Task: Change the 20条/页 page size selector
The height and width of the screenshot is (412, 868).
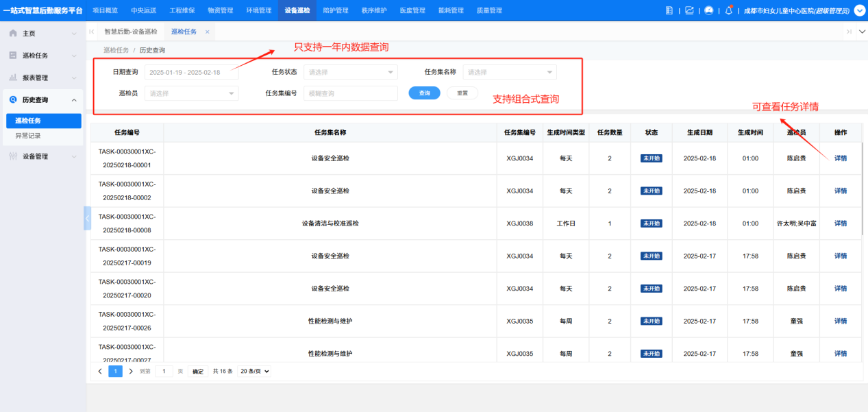Action: [254, 371]
